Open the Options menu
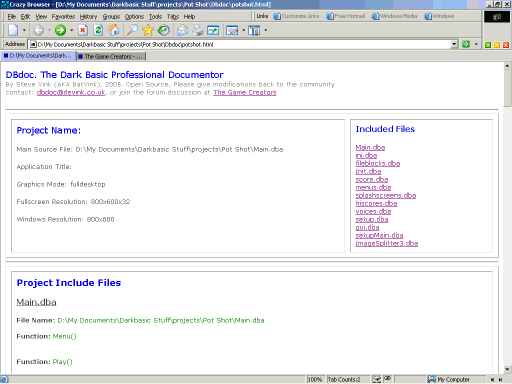This screenshot has height=384, width=512. [x=134, y=16]
